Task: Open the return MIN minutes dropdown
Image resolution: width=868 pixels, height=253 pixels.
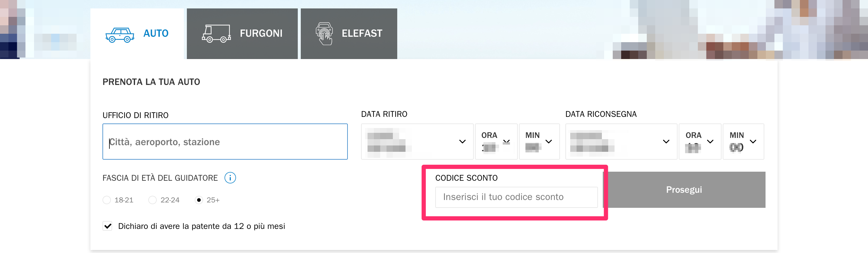Action: (x=743, y=142)
